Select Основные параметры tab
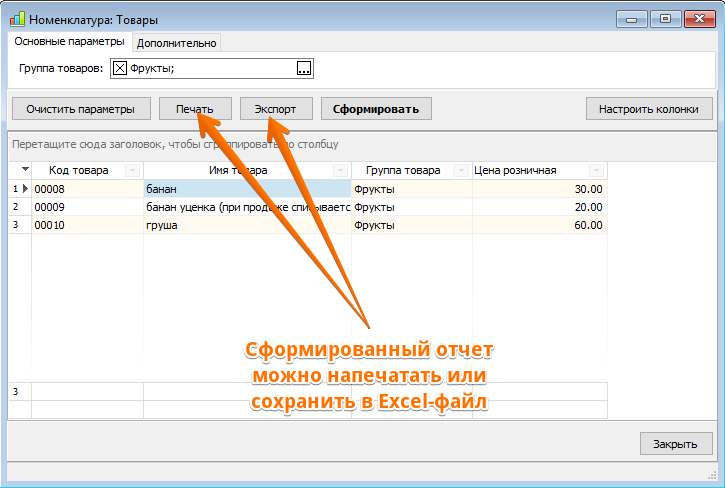This screenshot has width=725, height=488. coord(69,42)
